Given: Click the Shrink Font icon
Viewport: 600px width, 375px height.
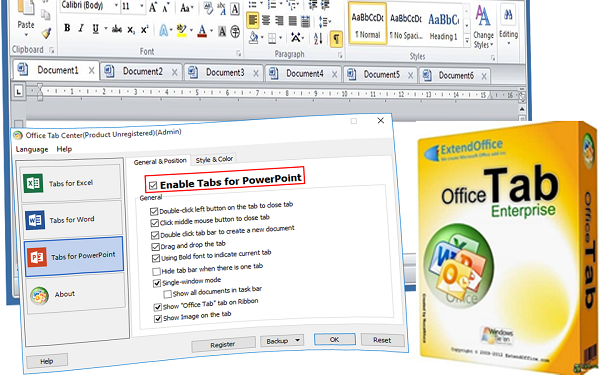Looking at the screenshot, I should [x=166, y=7].
